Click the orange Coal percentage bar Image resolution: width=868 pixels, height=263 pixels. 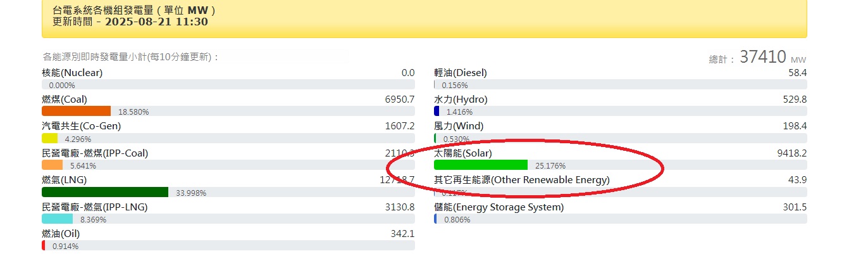click(x=76, y=111)
